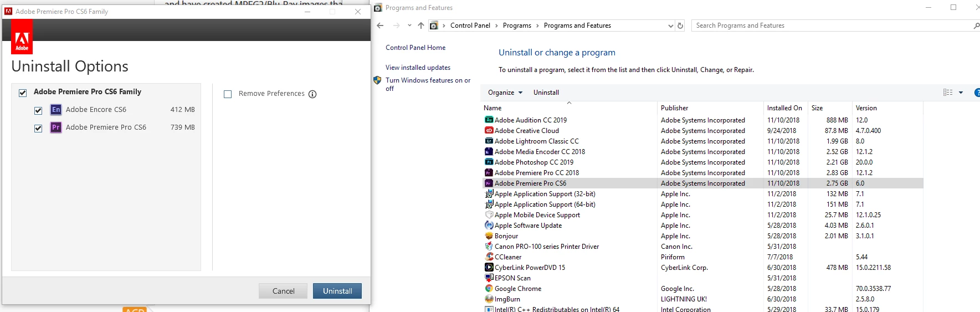Click the 15.0.2211.58 version cell

click(873, 268)
